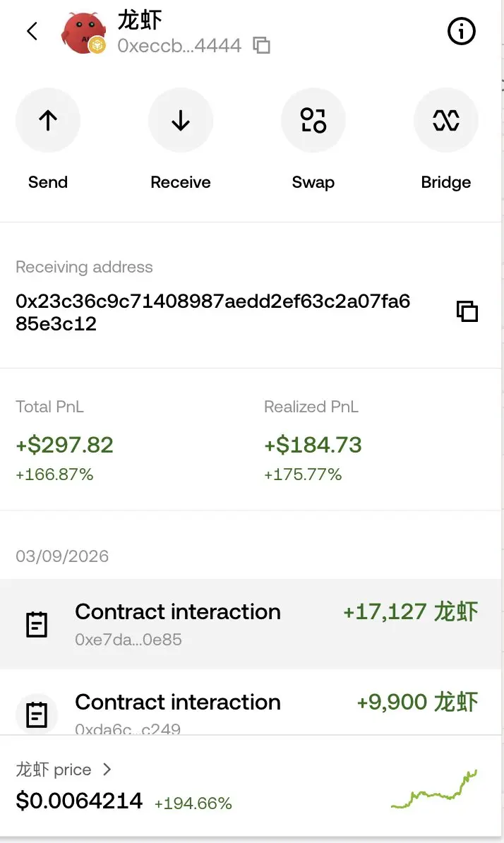The width and height of the screenshot is (504, 843).
Task: Click the green price chart sparkline
Action: [x=434, y=789]
